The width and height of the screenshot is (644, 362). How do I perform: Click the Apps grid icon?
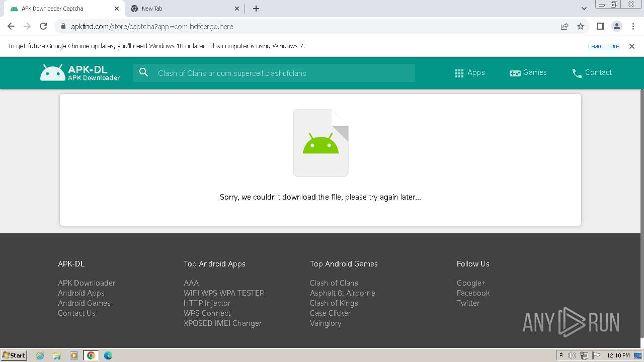(459, 73)
